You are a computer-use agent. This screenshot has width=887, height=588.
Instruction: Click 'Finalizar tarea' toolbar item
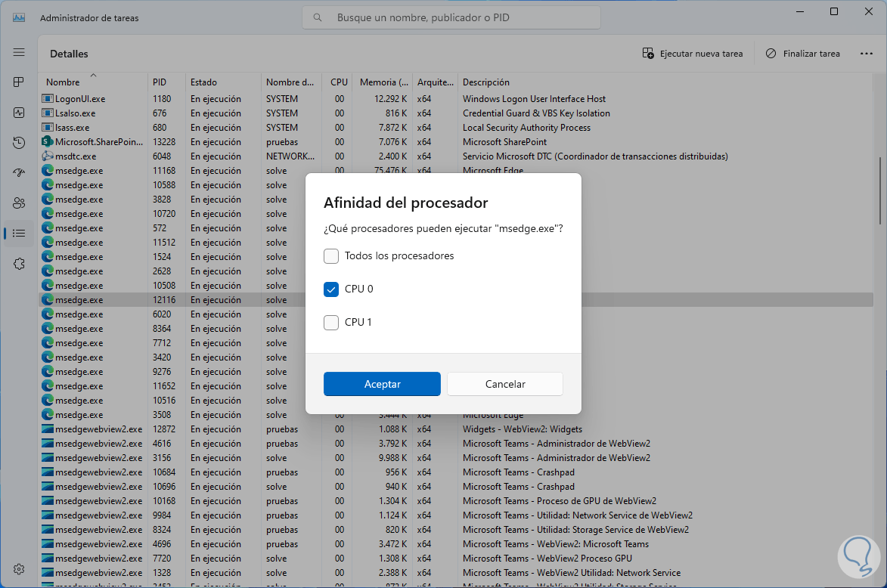click(x=802, y=54)
